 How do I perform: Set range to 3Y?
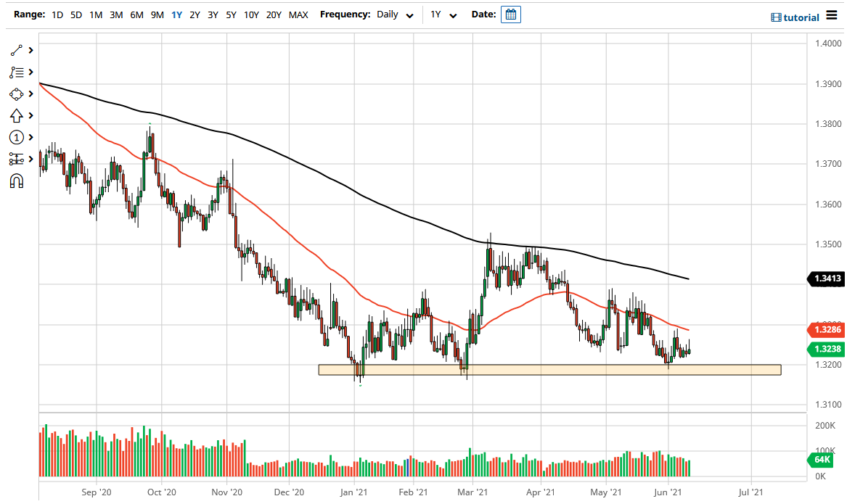[213, 15]
